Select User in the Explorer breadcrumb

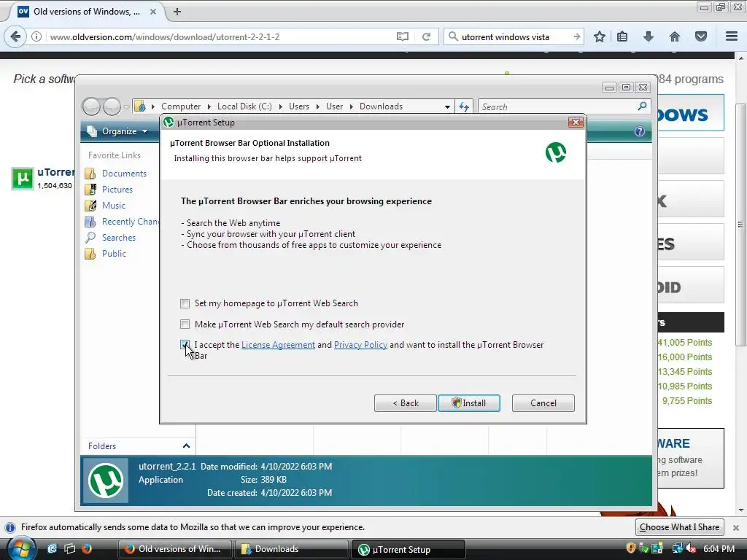334,106
